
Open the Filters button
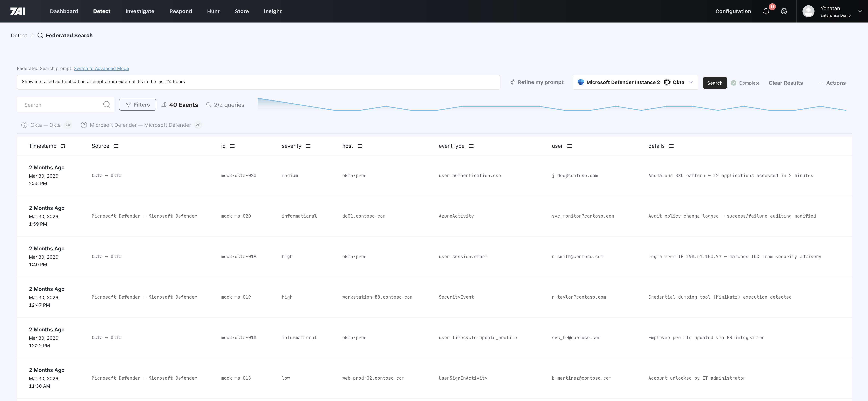pos(137,105)
